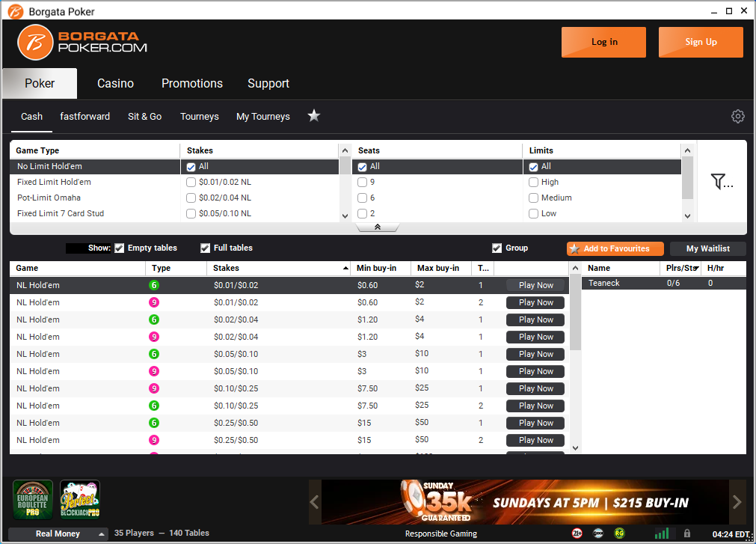
Task: Open the Sit & Go tab
Action: [x=144, y=116]
